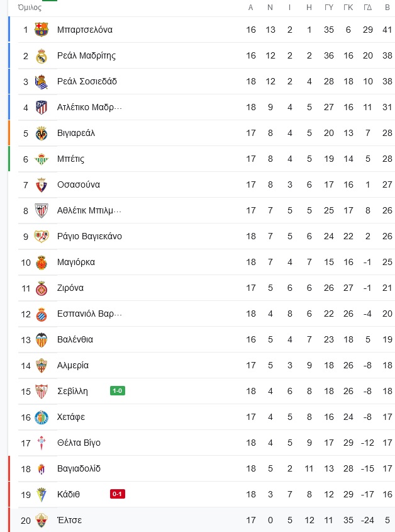
Task: Open the Θέλτα Βίγο team link
Action: [x=79, y=443]
